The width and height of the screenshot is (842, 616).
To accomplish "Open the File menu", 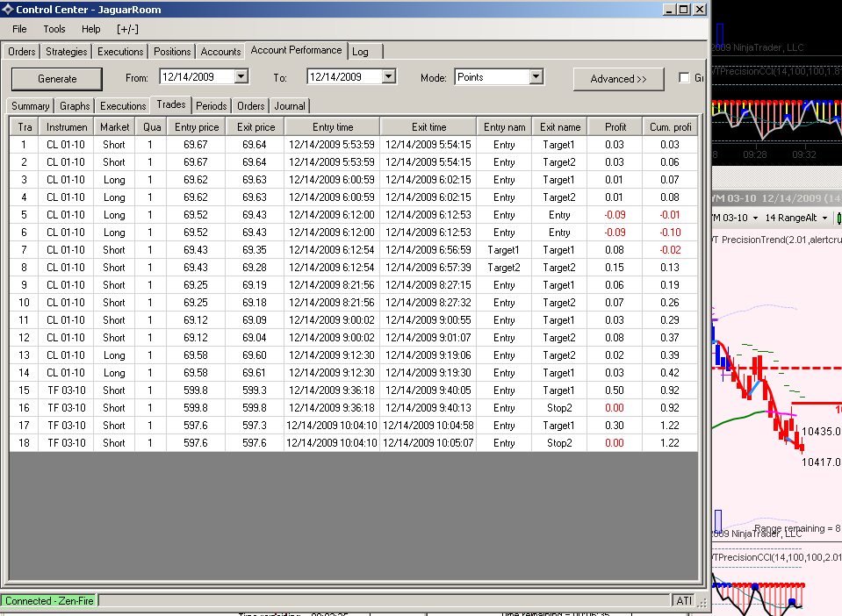I will [19, 29].
